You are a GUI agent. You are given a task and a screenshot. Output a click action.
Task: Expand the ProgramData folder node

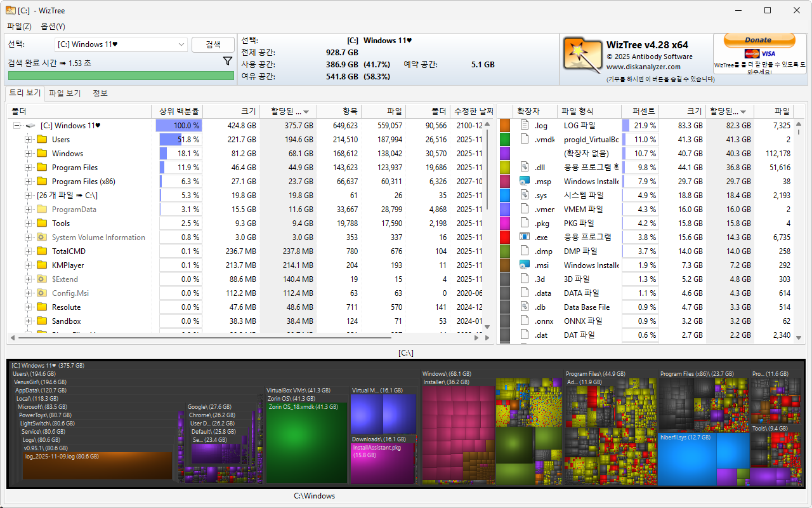point(29,210)
